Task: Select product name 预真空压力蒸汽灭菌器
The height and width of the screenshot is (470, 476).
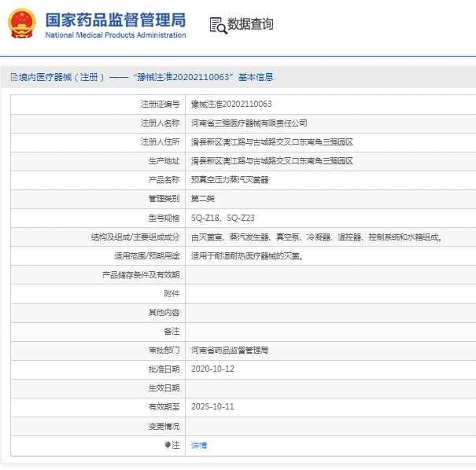Action: [x=230, y=180]
